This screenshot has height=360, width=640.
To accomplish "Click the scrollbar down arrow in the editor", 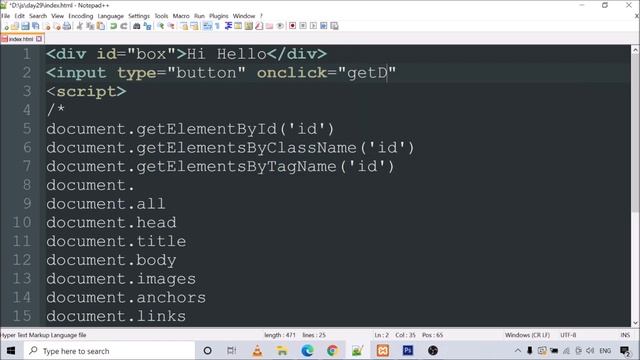I will [635, 323].
